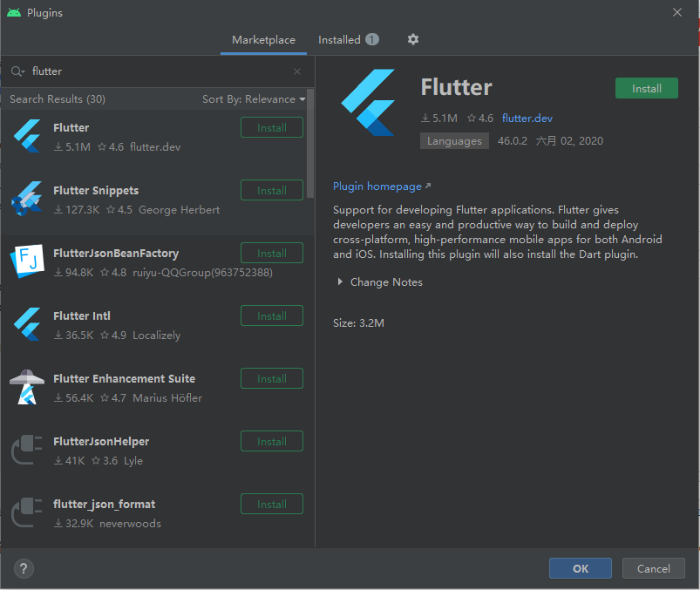Image resolution: width=700 pixels, height=590 pixels.
Task: Click the green Install button in details
Action: (x=647, y=88)
